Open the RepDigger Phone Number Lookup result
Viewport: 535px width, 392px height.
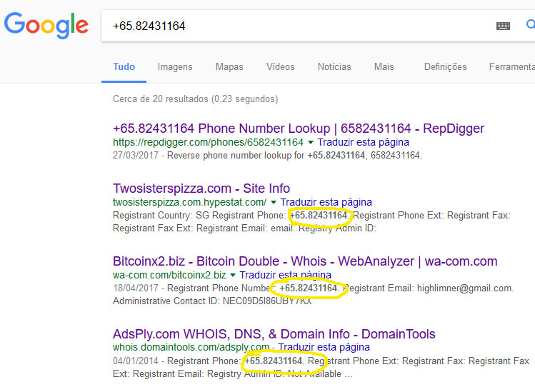[299, 129]
